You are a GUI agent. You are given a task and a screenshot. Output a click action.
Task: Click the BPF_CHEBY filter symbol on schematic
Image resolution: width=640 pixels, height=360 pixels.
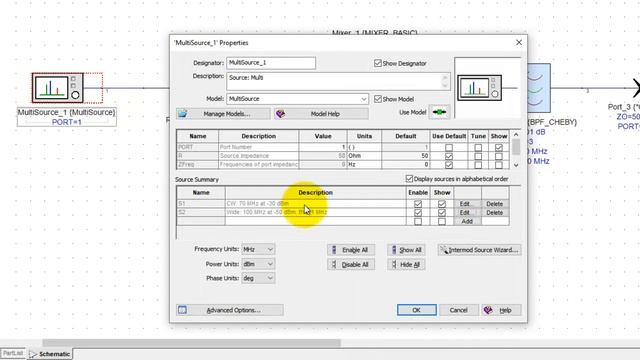click(539, 88)
